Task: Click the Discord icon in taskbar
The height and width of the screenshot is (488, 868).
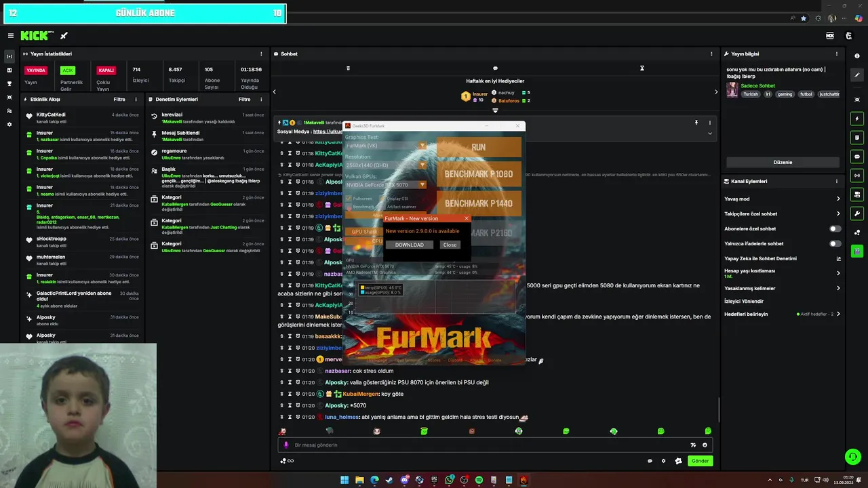Action: pos(405,480)
